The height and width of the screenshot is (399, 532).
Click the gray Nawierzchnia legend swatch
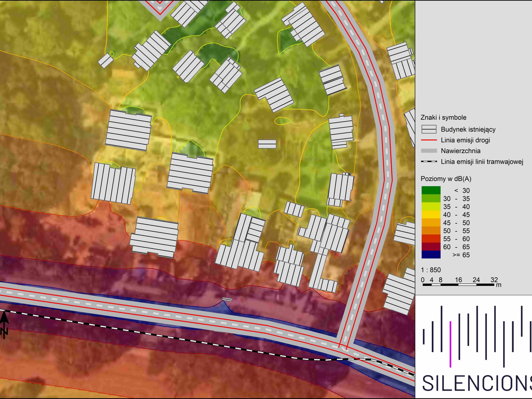[x=429, y=151]
